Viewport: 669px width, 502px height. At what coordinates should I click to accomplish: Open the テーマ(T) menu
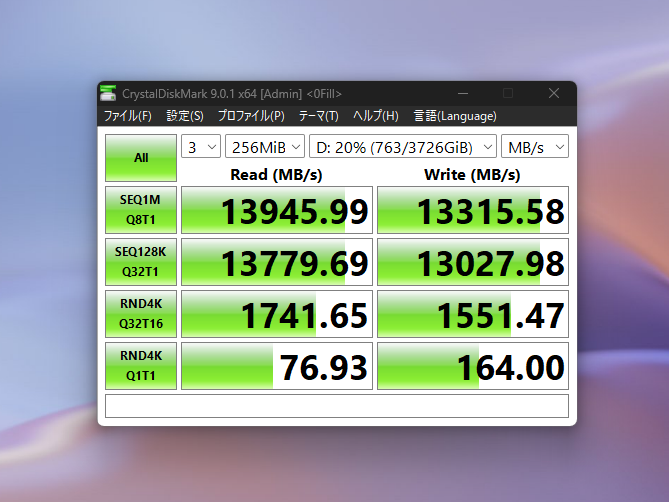click(318, 116)
